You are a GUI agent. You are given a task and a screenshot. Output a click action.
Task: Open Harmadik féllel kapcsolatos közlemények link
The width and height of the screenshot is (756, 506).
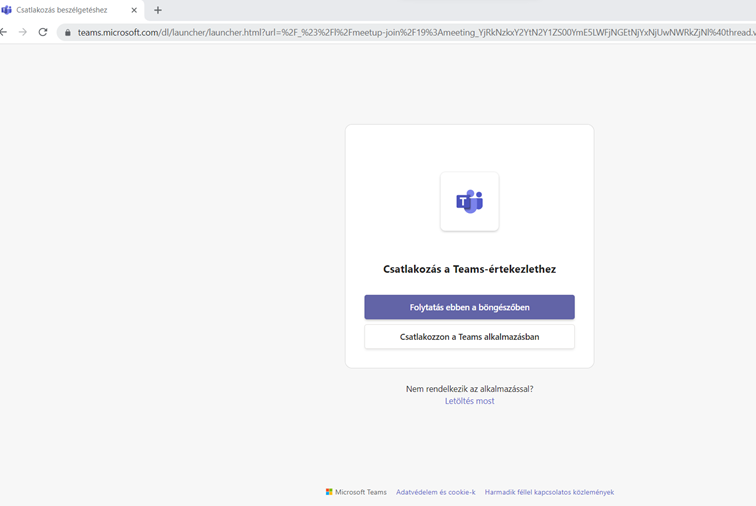click(x=549, y=492)
